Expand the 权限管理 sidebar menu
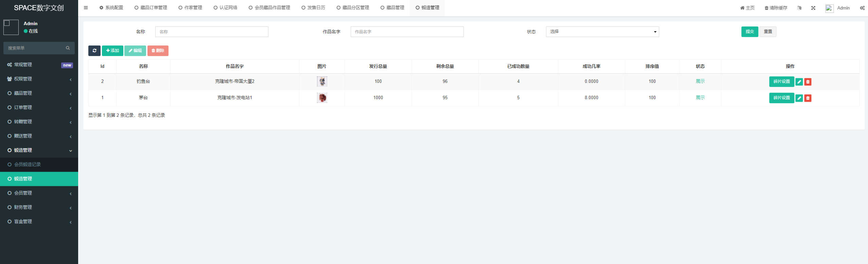868x264 pixels. [39, 79]
